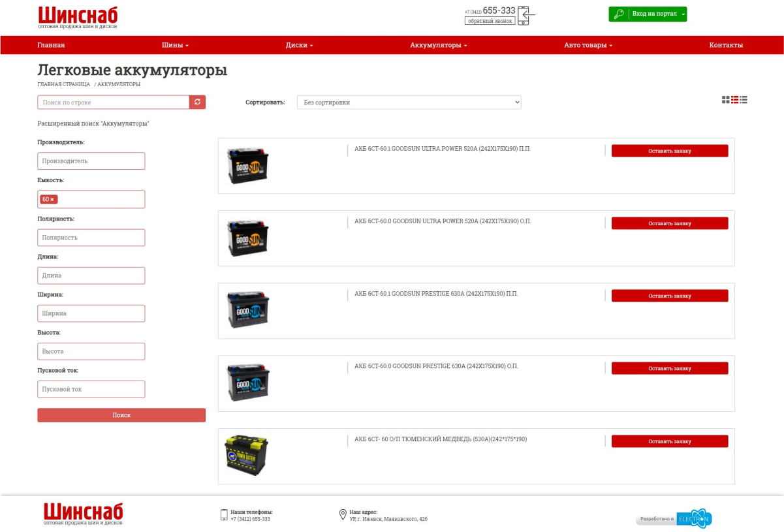This screenshot has width=784, height=532.
Task: Open the Goodsun Prestige П.П. battery image
Action: click(x=247, y=311)
